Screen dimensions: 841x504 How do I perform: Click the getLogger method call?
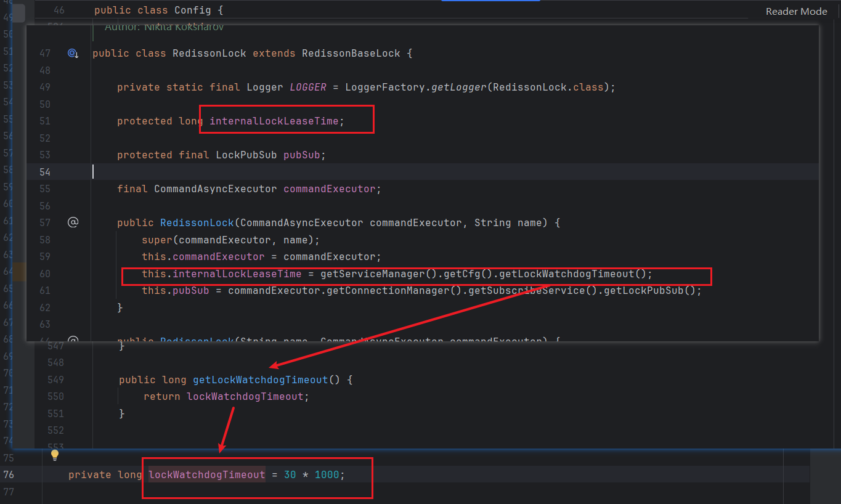point(459,87)
